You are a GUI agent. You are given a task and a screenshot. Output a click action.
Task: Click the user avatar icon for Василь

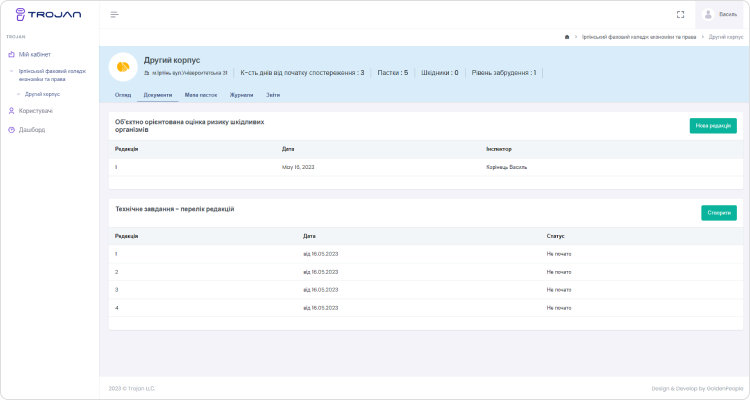708,14
